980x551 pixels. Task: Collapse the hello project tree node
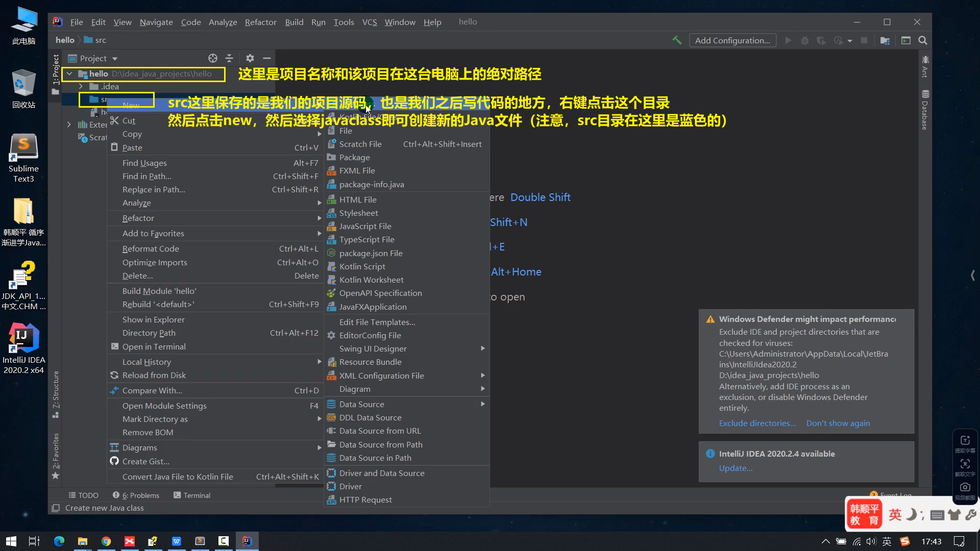pyautogui.click(x=69, y=74)
